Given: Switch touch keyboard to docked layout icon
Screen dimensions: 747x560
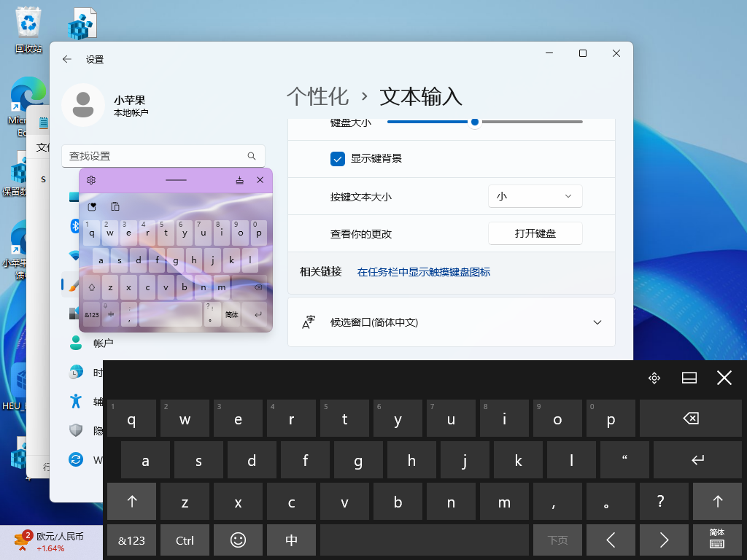Looking at the screenshot, I should [x=689, y=378].
